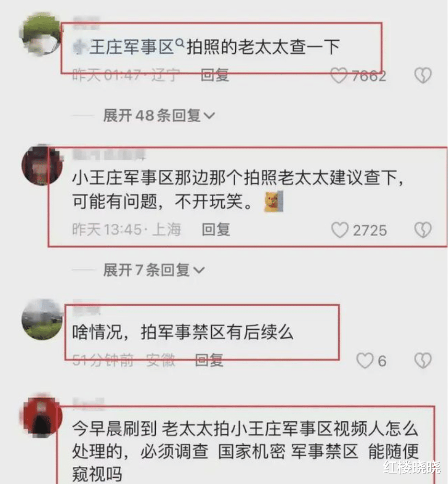Open the red-background avatar of last commenter

point(42,414)
